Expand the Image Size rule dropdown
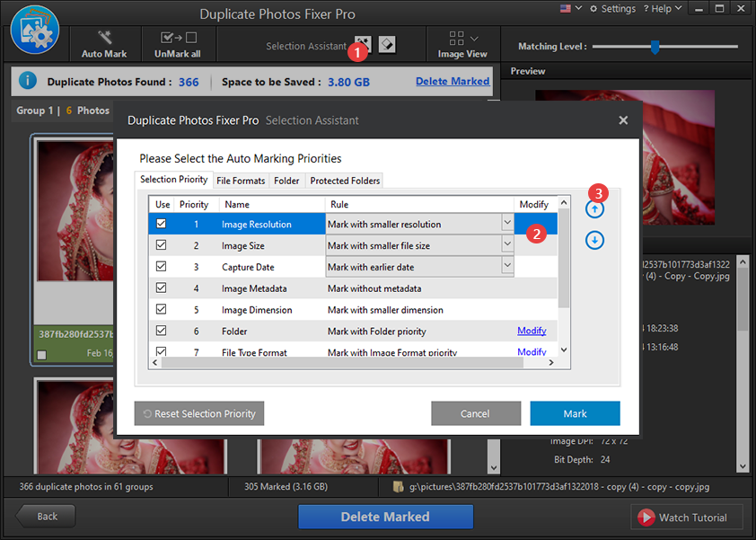The height and width of the screenshot is (540, 756). click(507, 244)
